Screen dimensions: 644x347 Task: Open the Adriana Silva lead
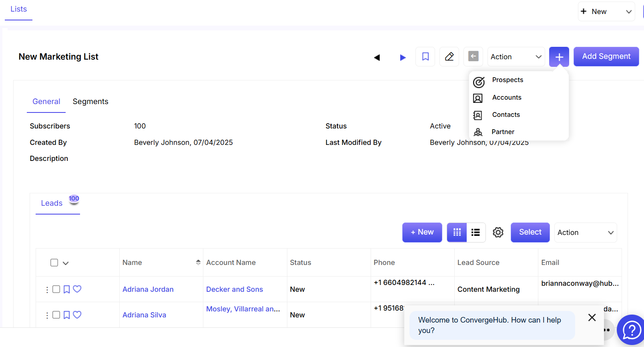click(144, 315)
